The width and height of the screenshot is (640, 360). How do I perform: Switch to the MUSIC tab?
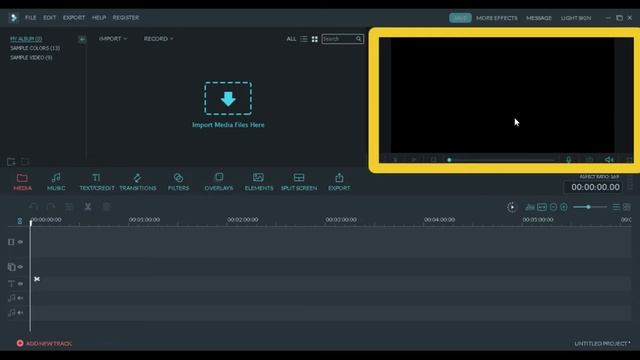(56, 182)
